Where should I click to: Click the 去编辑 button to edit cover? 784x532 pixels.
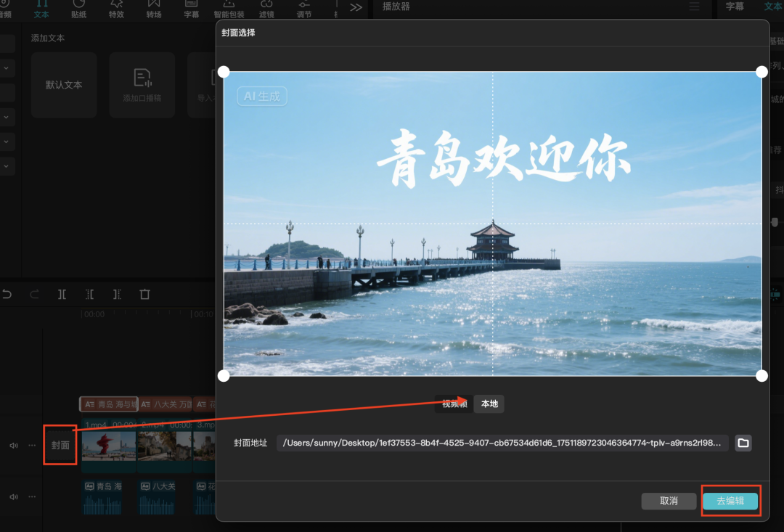[730, 501]
